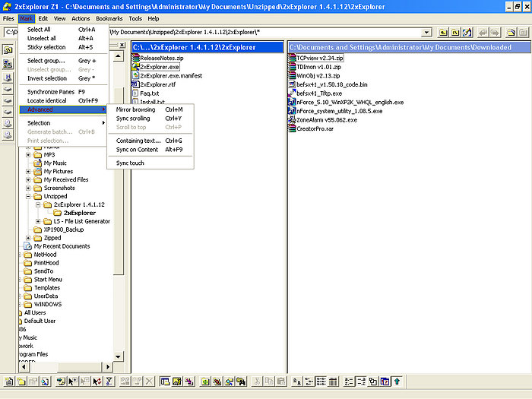Choose Invert selection menu entry
The height and width of the screenshot is (399, 532).
pos(63,78)
